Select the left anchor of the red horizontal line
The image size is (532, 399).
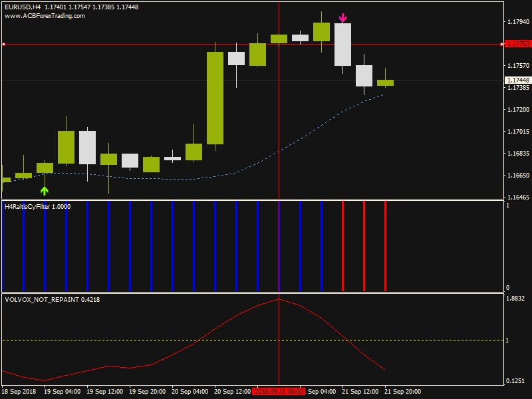[3, 45]
